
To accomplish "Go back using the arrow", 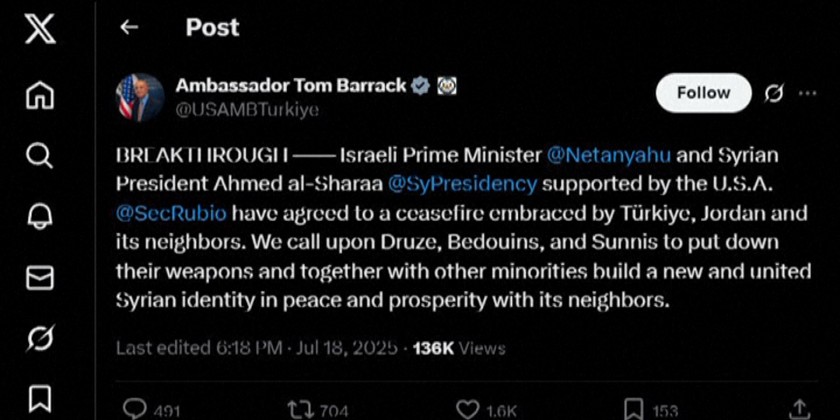I will [129, 28].
